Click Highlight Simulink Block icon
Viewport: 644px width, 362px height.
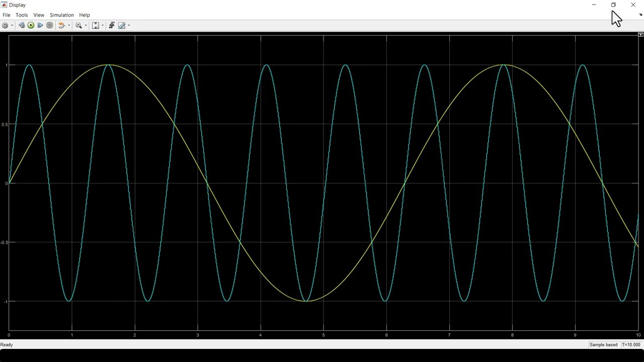61,25
